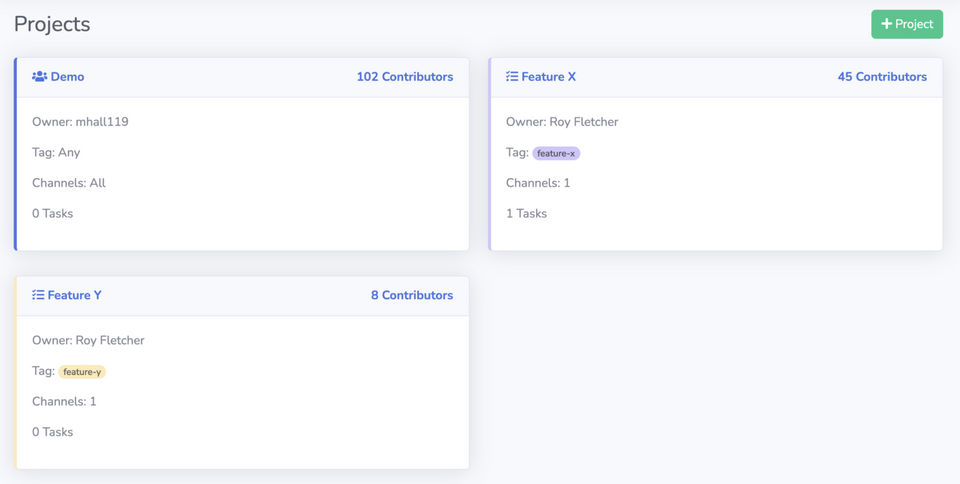This screenshot has width=960, height=484.
Task: Click Tag: Any in Demo card
Action: coord(56,153)
